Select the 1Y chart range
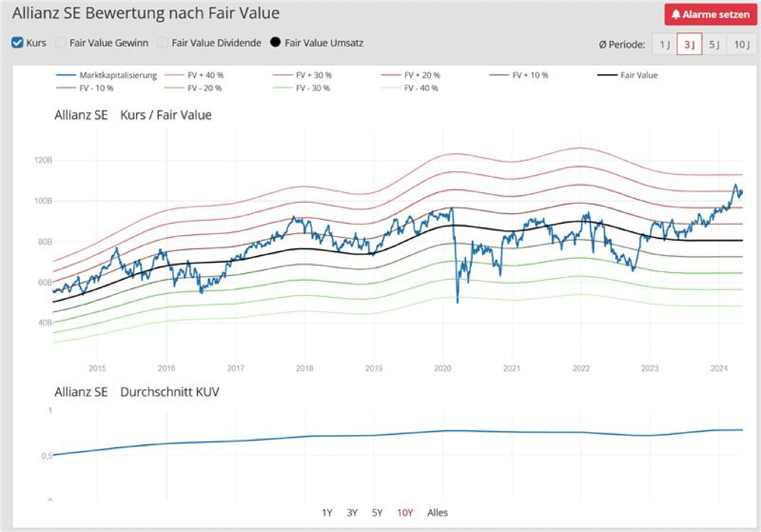This screenshot has width=761, height=532. pyautogui.click(x=327, y=513)
